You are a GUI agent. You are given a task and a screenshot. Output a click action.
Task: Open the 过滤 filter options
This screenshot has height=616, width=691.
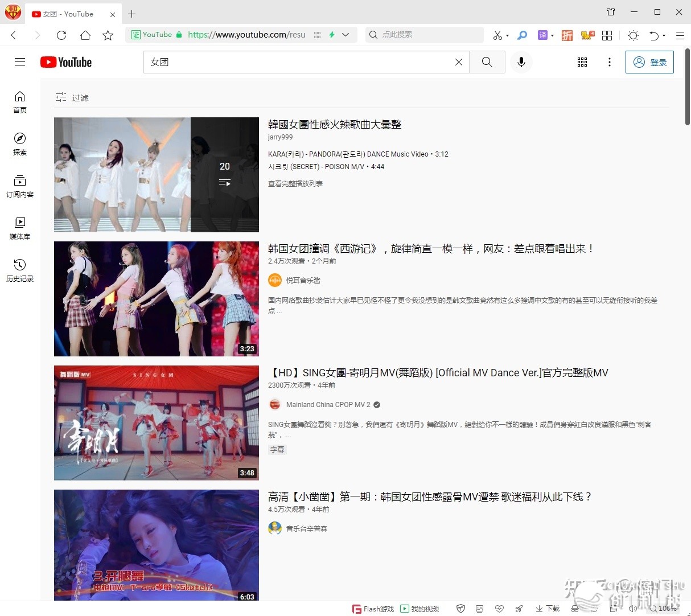(72, 98)
